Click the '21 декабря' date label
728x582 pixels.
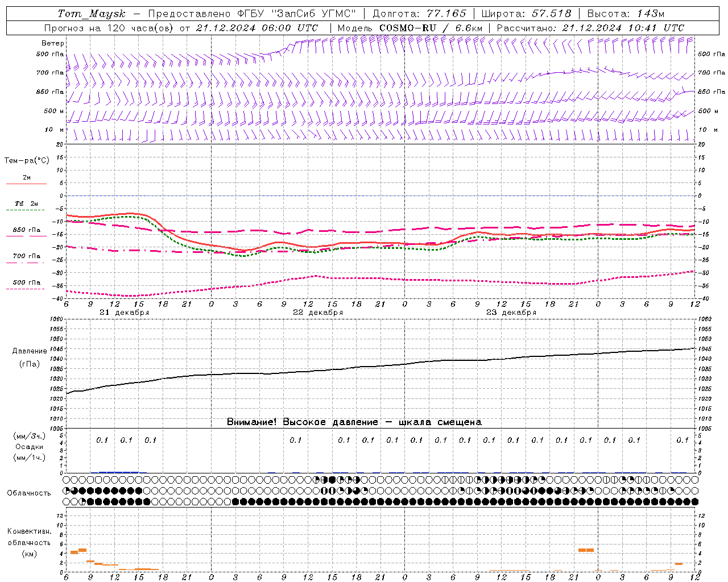coord(125,313)
